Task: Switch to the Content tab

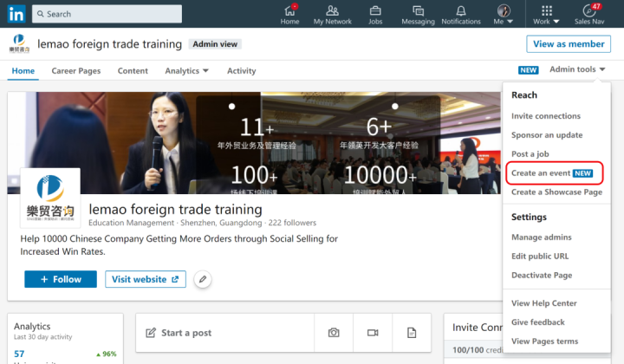Action: [x=133, y=71]
